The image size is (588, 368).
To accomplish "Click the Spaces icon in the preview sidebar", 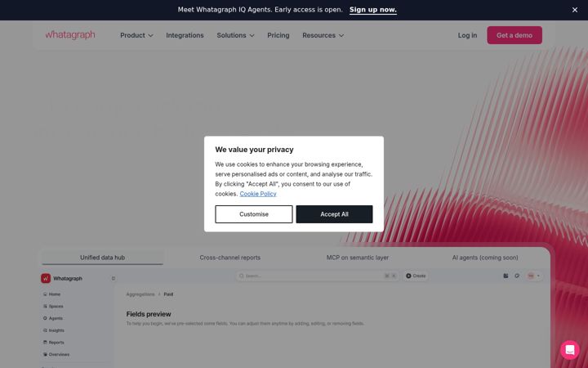I will 45,306.
